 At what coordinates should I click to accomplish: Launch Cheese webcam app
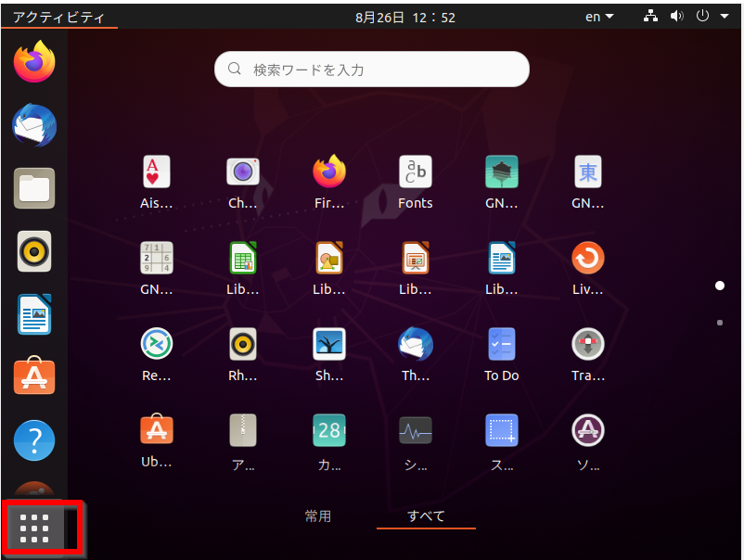242,182
